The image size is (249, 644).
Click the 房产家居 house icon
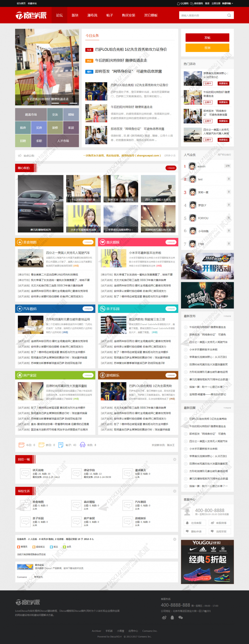pyautogui.click(x=20, y=375)
